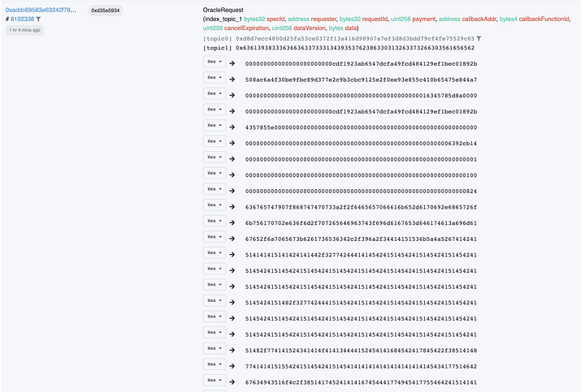Screen dimensions: 585x392
Task: Click the '1 hr 4 mins ago' timestamp badge
Action: click(x=24, y=30)
